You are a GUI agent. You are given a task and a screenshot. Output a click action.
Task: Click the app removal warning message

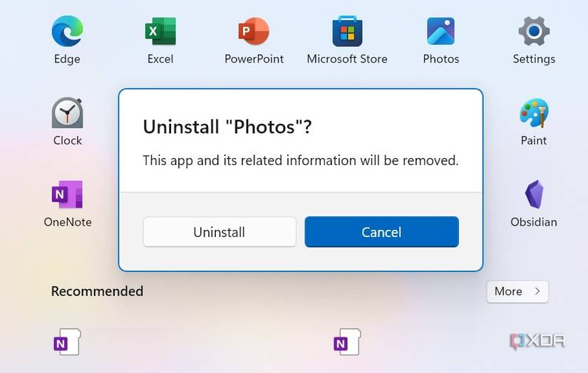point(300,160)
